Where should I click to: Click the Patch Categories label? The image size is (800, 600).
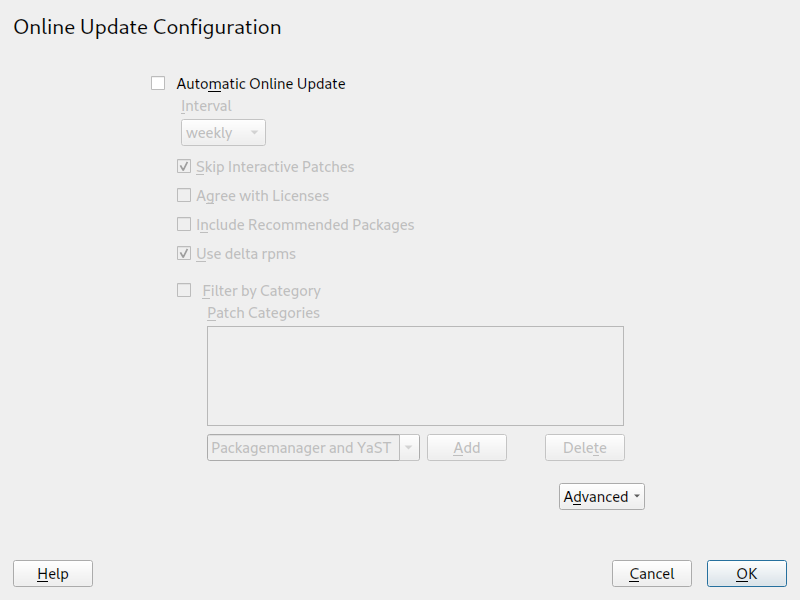pos(263,313)
